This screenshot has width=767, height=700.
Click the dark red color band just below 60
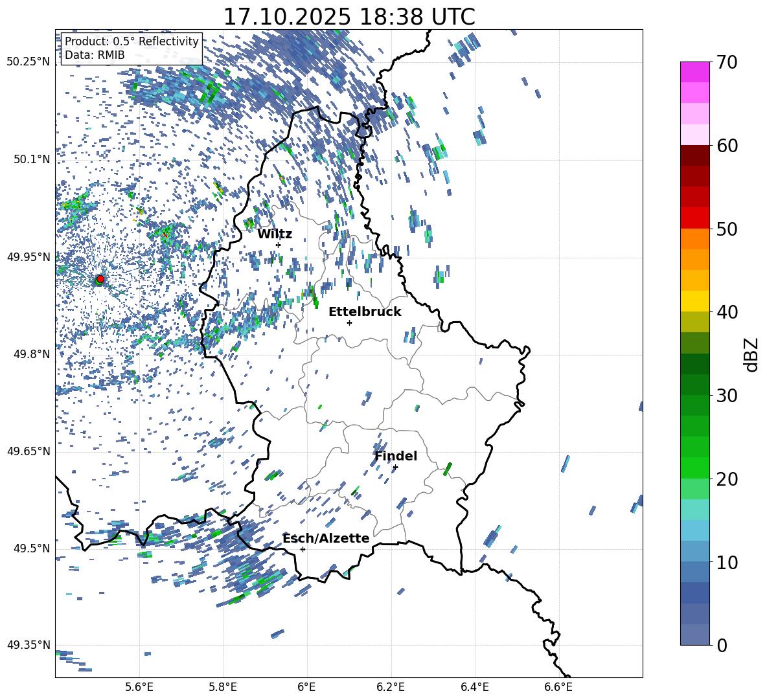point(694,155)
